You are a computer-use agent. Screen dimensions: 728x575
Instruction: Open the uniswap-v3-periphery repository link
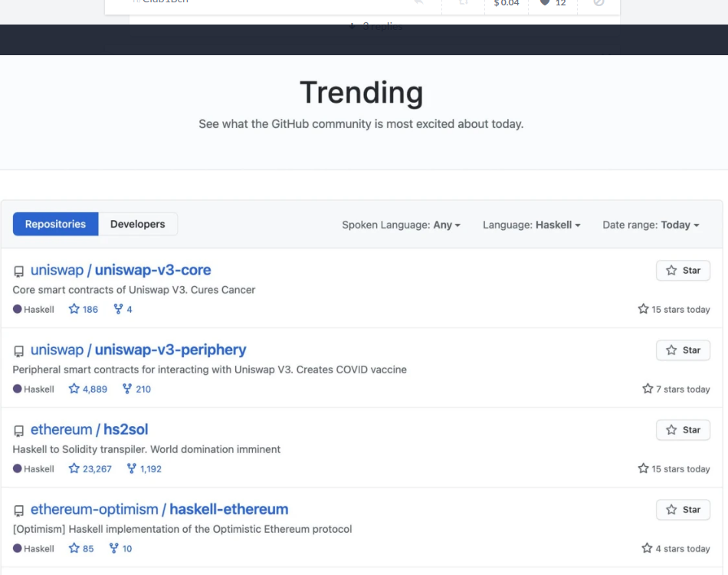[x=139, y=350]
